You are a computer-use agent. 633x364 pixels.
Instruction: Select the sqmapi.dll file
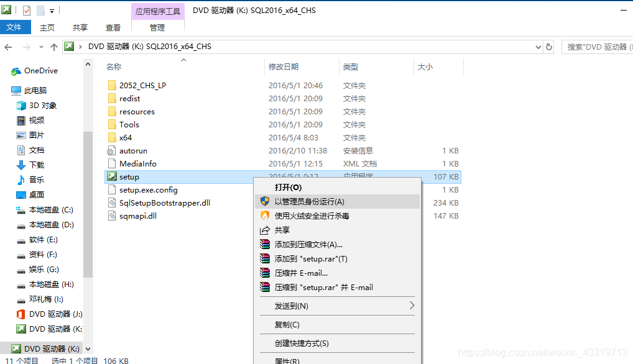138,216
